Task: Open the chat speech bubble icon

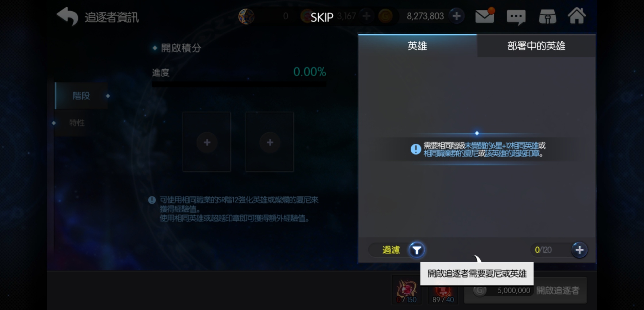Action: pyautogui.click(x=516, y=17)
